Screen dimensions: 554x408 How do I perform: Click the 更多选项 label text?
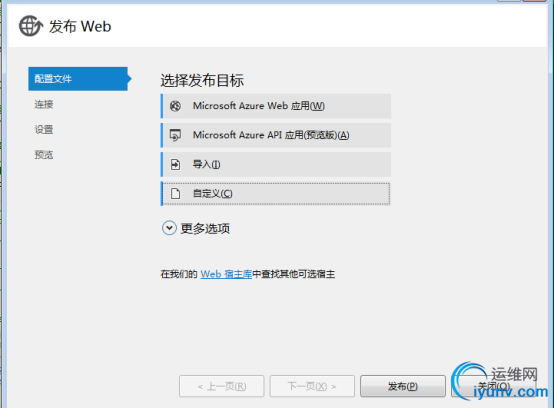[205, 229]
